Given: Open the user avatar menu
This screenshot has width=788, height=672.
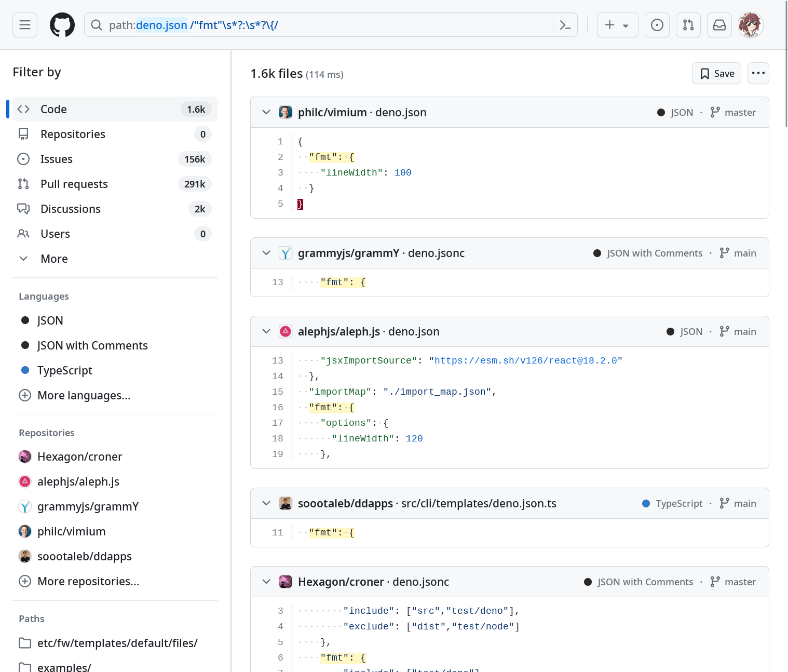Looking at the screenshot, I should tap(751, 25).
